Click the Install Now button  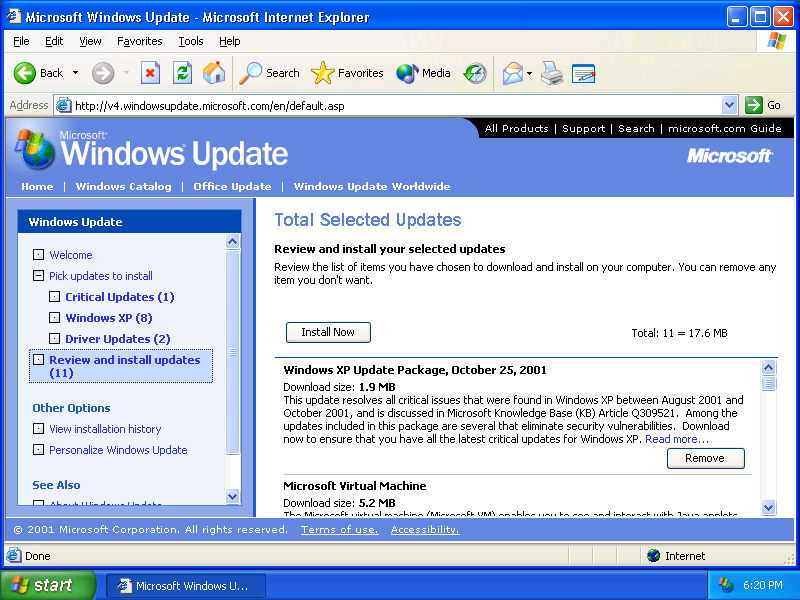click(328, 332)
